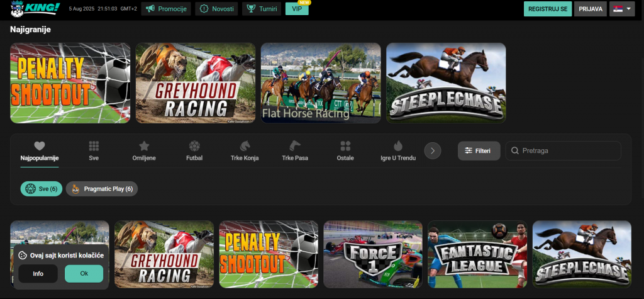Open the Greyhound Racing game in grid
The height and width of the screenshot is (299, 644).
click(x=164, y=254)
